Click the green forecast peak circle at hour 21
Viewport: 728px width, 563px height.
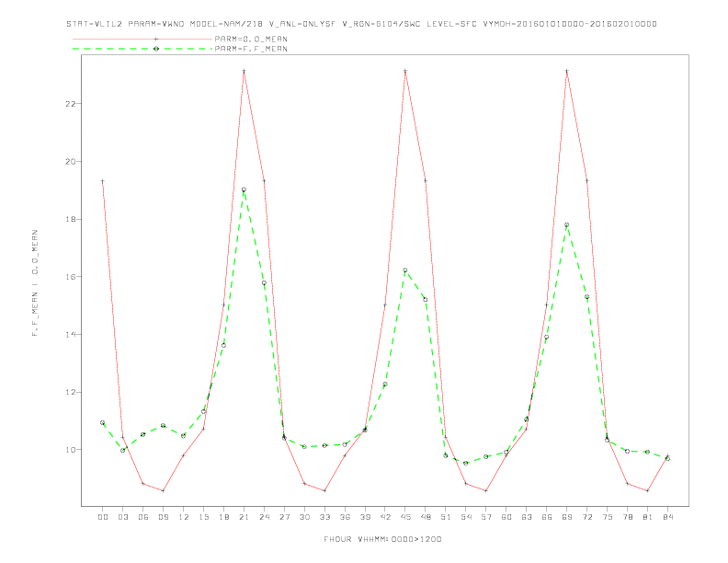point(244,190)
